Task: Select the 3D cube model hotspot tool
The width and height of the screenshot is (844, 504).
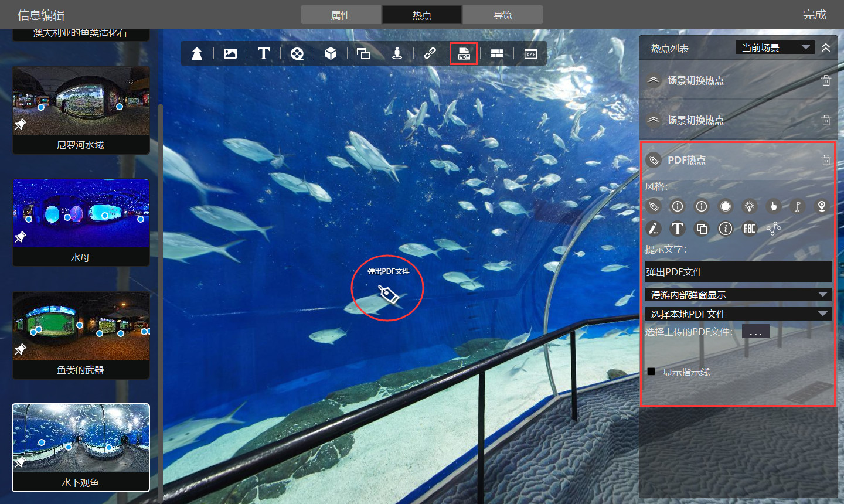Action: [x=331, y=53]
